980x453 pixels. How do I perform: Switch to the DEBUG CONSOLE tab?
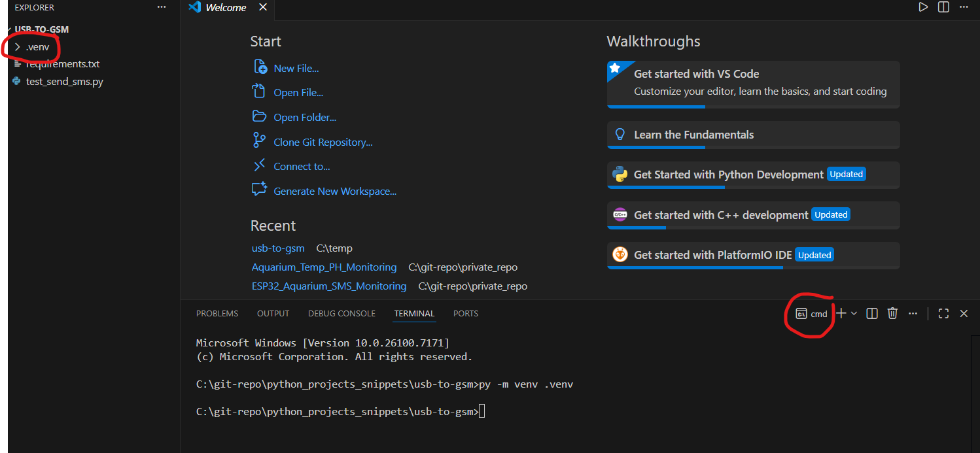[341, 314]
